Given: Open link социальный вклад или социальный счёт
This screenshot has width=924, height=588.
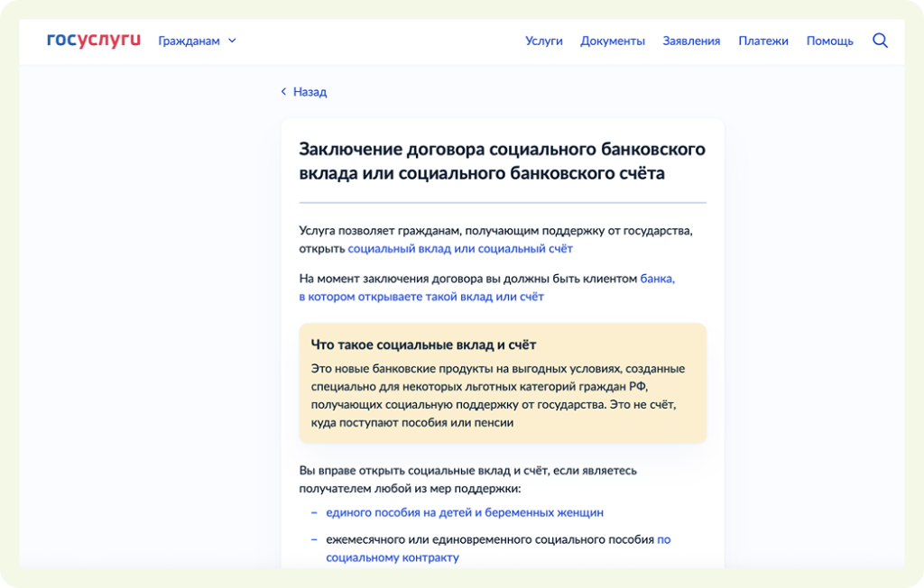Looking at the screenshot, I should (x=460, y=249).
